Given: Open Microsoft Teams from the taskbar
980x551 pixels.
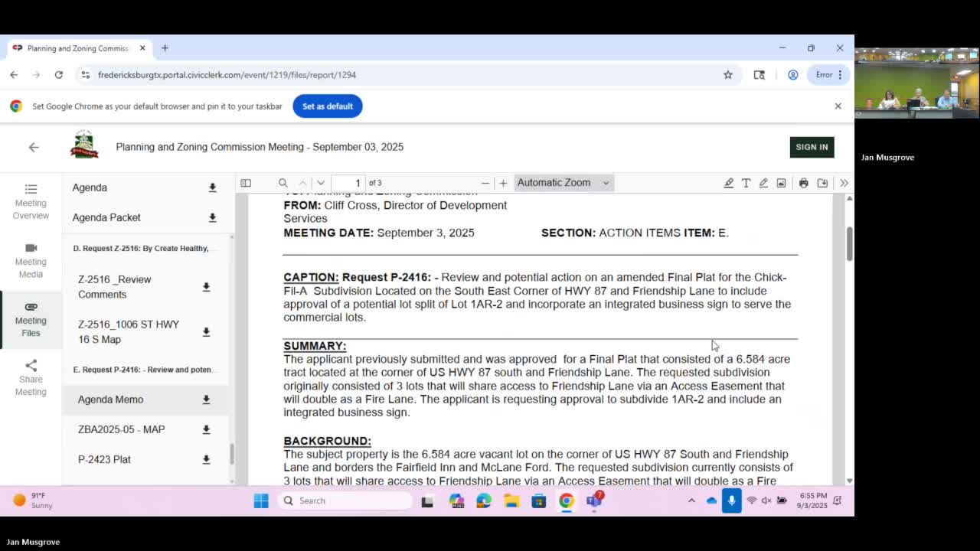Looking at the screenshot, I should click(x=594, y=500).
